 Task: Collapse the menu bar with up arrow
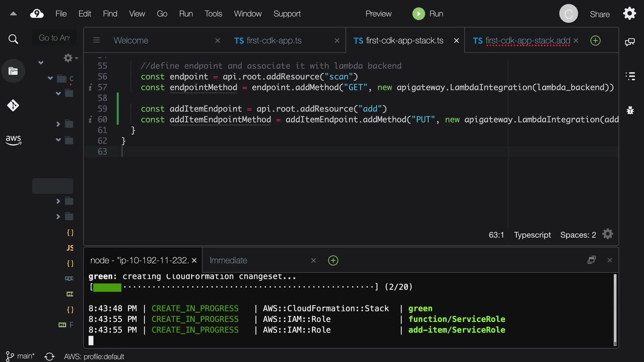coord(13,14)
